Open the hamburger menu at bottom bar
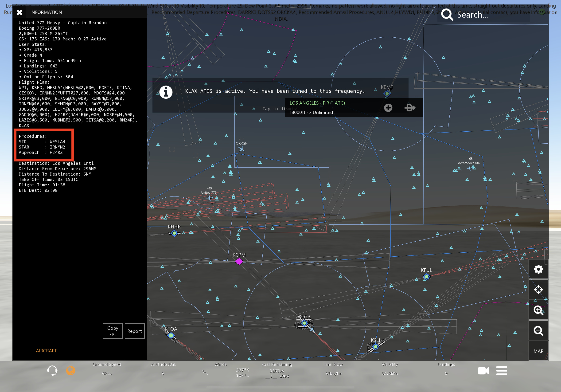 tap(501, 370)
